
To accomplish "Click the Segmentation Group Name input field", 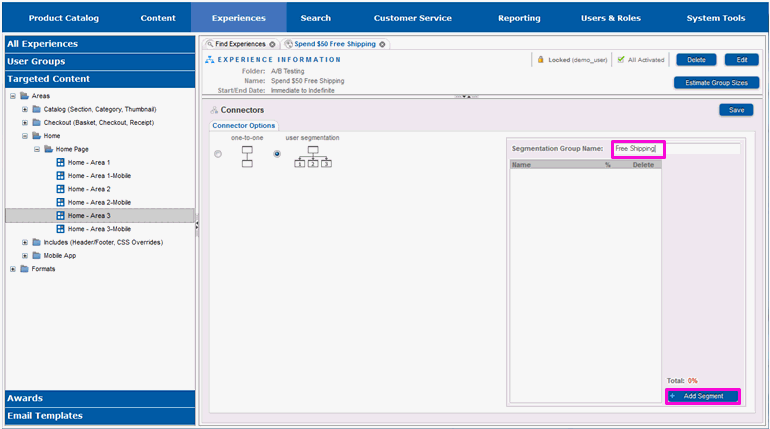I will (676, 149).
